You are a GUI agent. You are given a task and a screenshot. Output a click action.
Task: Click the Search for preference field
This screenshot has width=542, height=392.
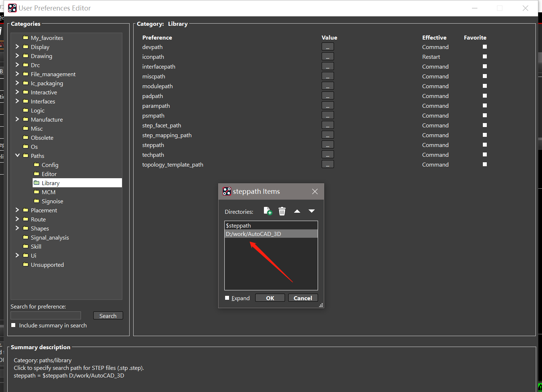(46, 315)
